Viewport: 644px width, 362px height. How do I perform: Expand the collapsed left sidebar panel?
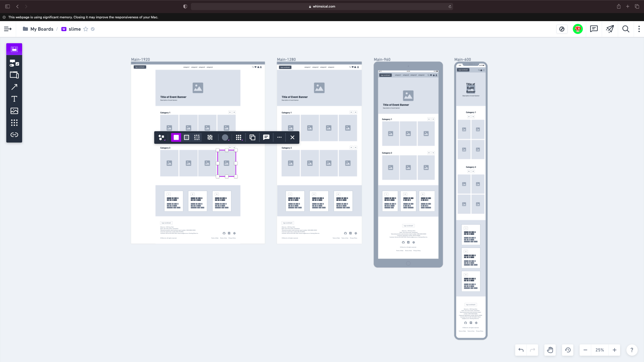[x=8, y=29]
